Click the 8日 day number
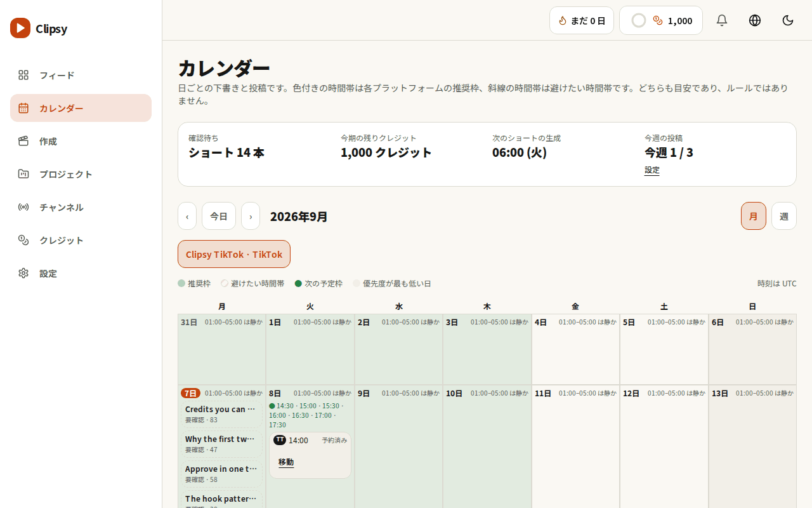812x508 pixels. pyautogui.click(x=275, y=393)
